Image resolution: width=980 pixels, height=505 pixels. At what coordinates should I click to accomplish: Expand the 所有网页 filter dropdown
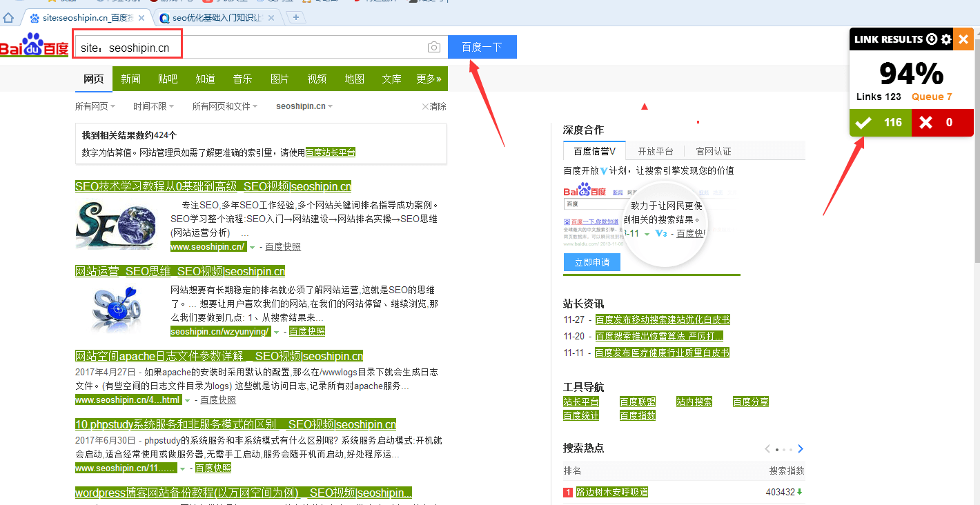[x=95, y=106]
